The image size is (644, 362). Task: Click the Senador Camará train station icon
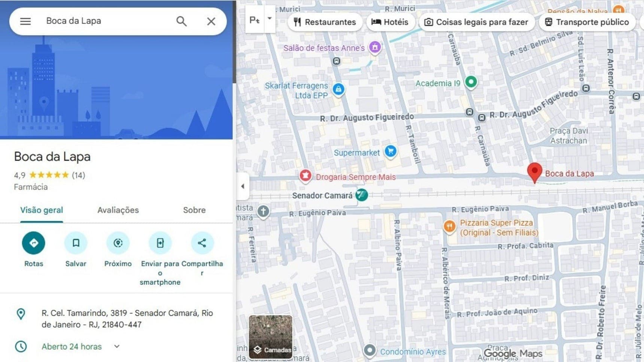click(362, 195)
